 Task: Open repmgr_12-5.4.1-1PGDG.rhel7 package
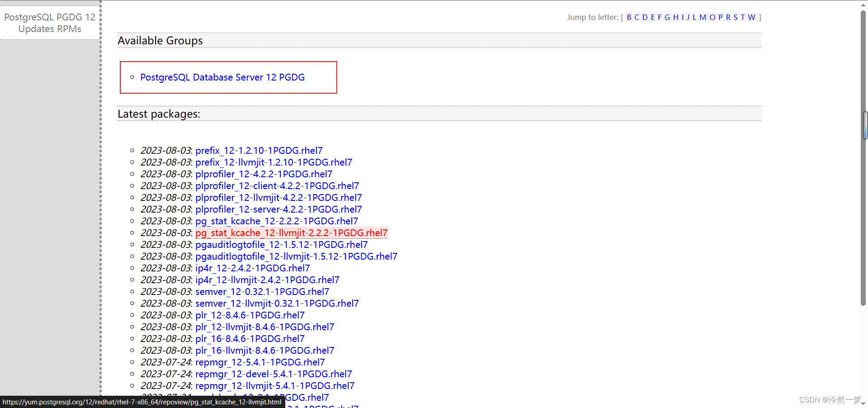click(260, 362)
